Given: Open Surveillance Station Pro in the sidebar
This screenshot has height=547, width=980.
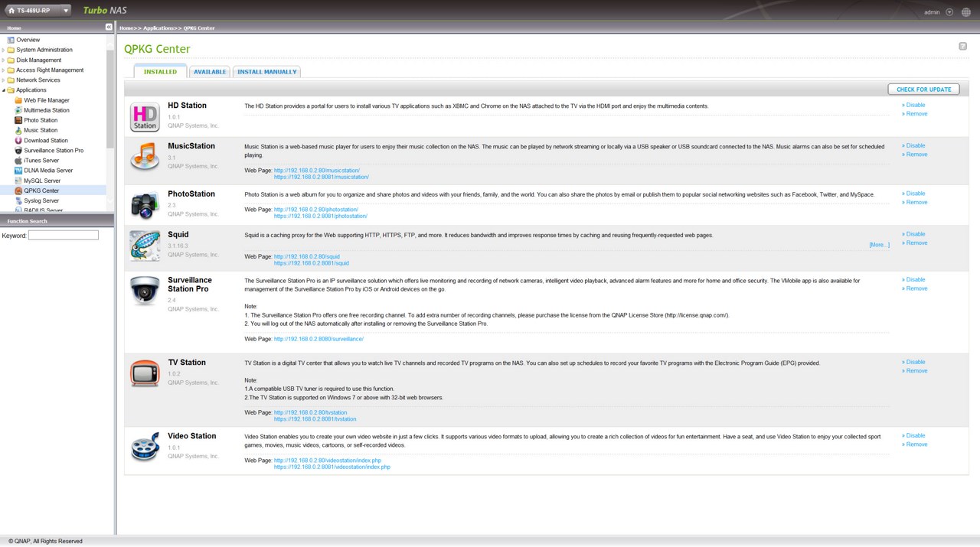Looking at the screenshot, I should 54,151.
